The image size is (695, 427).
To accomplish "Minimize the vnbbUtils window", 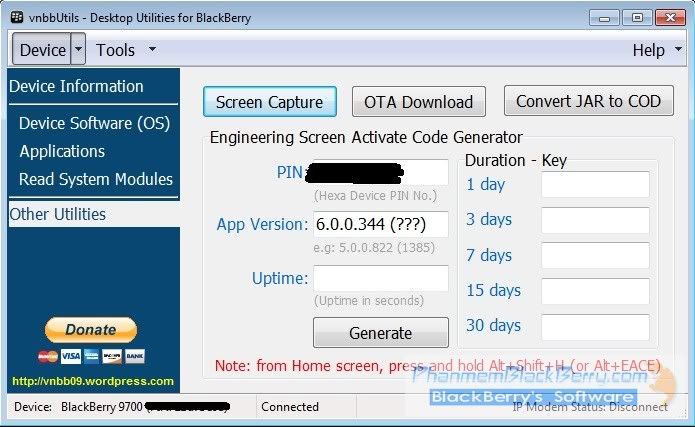I will click(604, 18).
